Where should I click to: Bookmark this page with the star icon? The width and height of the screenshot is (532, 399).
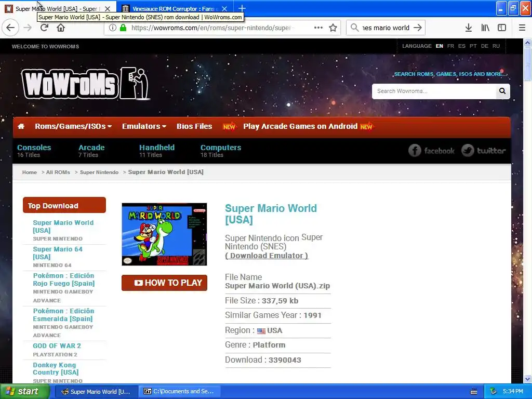click(x=333, y=28)
